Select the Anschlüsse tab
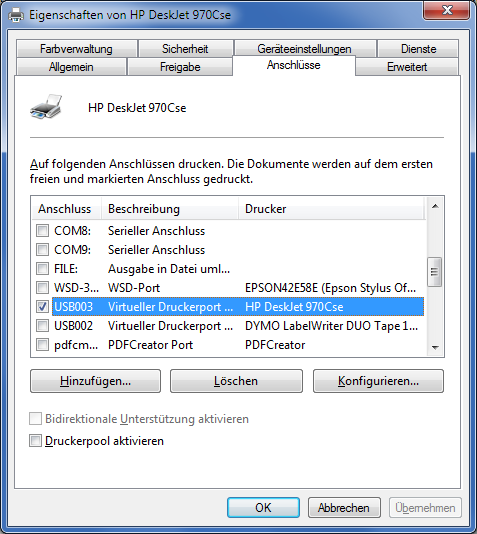477x534 pixels. 294,65
